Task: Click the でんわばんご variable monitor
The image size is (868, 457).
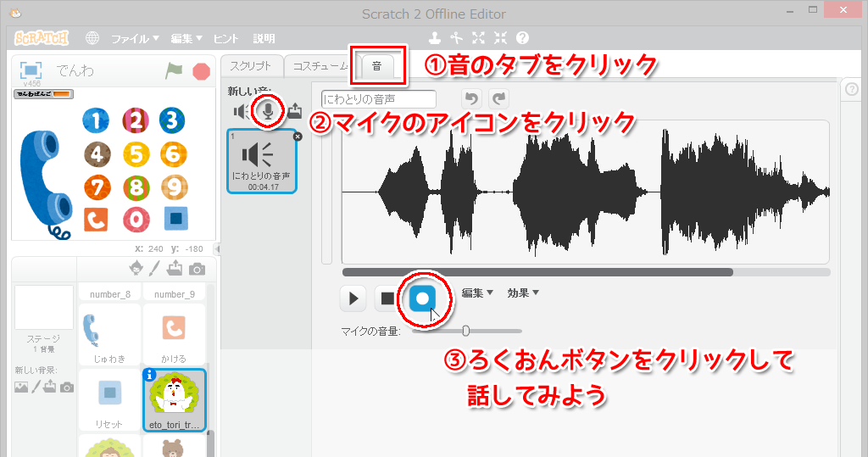Action: [x=44, y=93]
